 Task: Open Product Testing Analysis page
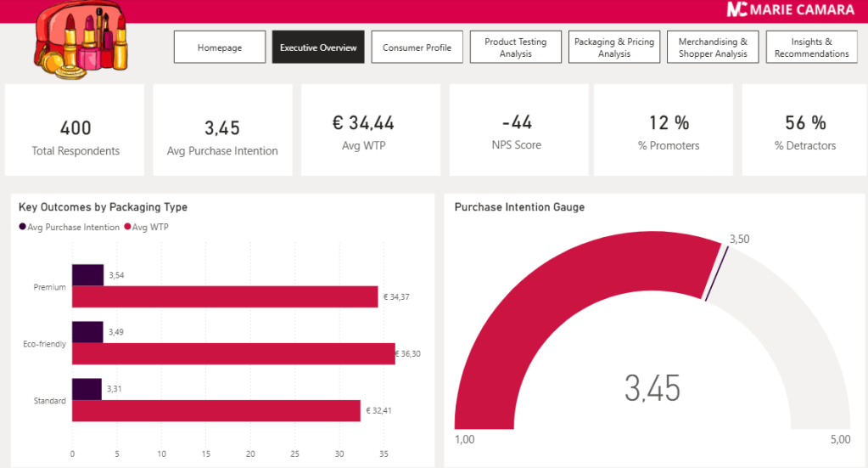515,48
